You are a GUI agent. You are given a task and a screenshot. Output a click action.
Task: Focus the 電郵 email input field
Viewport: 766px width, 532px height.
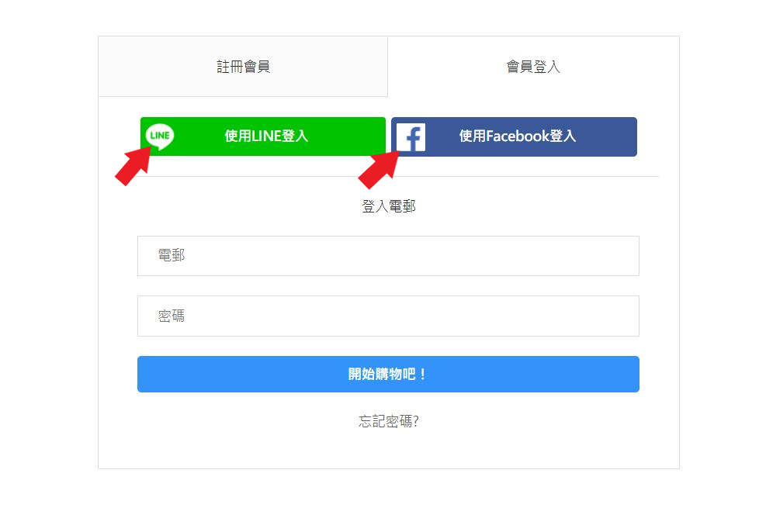[x=388, y=256]
